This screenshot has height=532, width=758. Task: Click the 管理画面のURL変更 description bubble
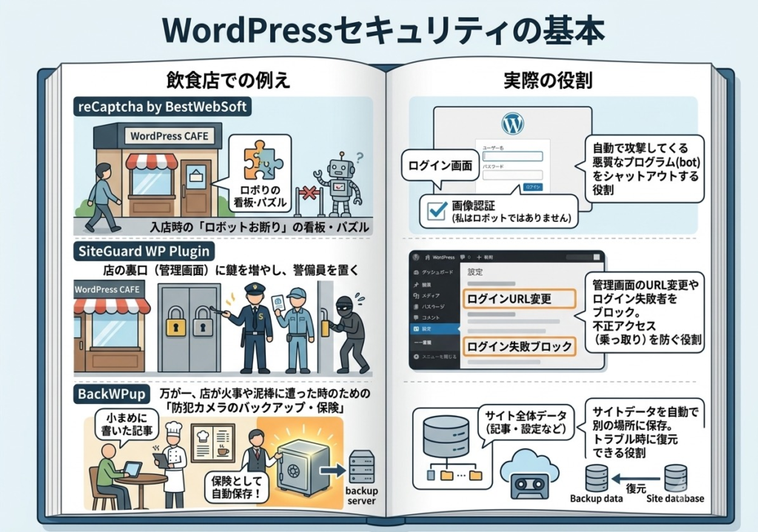pos(645,312)
